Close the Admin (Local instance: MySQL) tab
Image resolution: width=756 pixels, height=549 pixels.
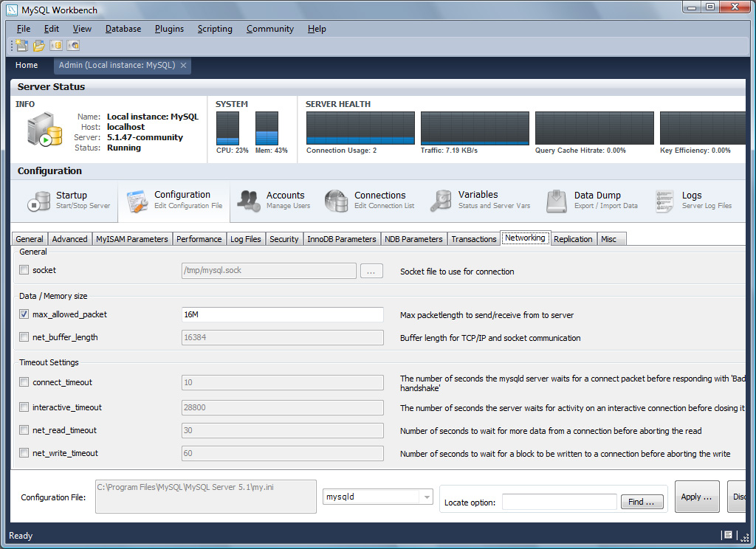point(183,65)
